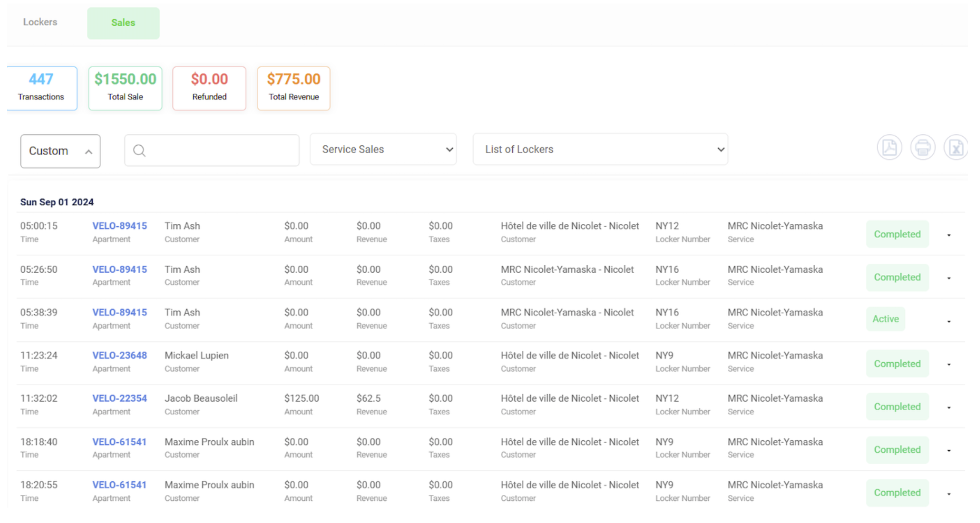The width and height of the screenshot is (980, 523).
Task: Click the $775.00 Total Revenue card
Action: click(x=294, y=88)
